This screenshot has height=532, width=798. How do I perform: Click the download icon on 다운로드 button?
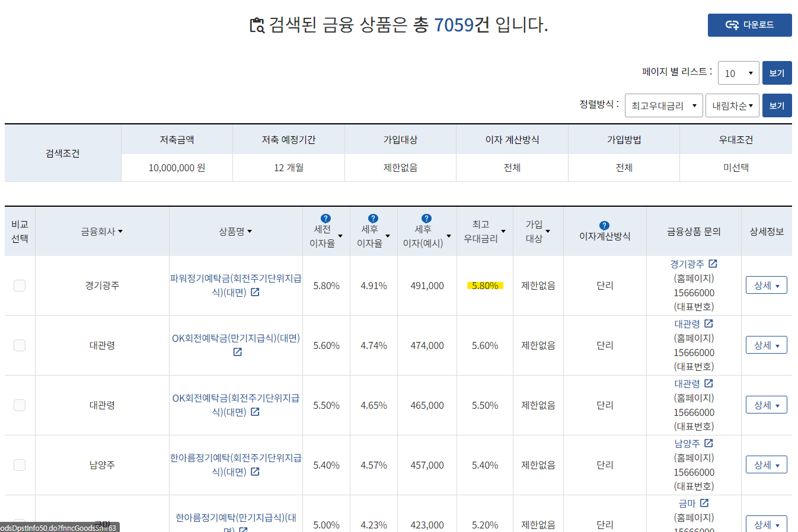pos(732,25)
